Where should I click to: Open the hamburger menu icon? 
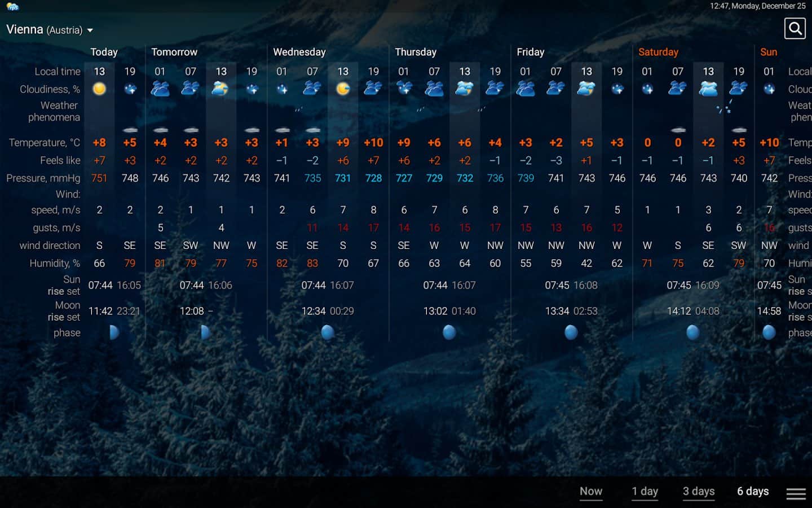point(796,493)
